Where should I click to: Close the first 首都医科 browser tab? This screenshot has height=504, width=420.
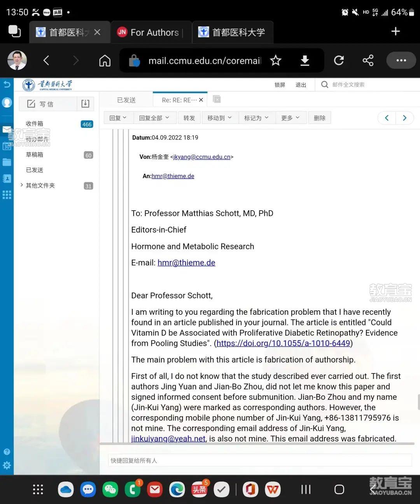pyautogui.click(x=97, y=32)
